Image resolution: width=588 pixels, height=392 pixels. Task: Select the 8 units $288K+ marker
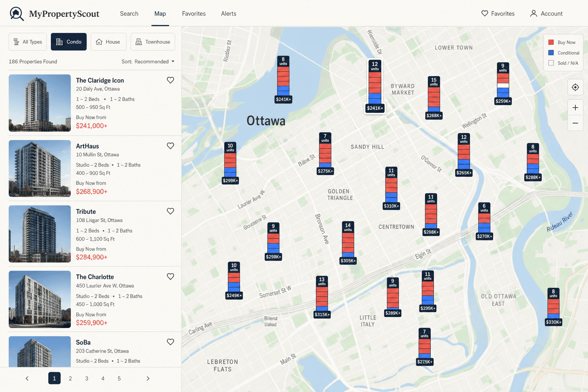(533, 162)
